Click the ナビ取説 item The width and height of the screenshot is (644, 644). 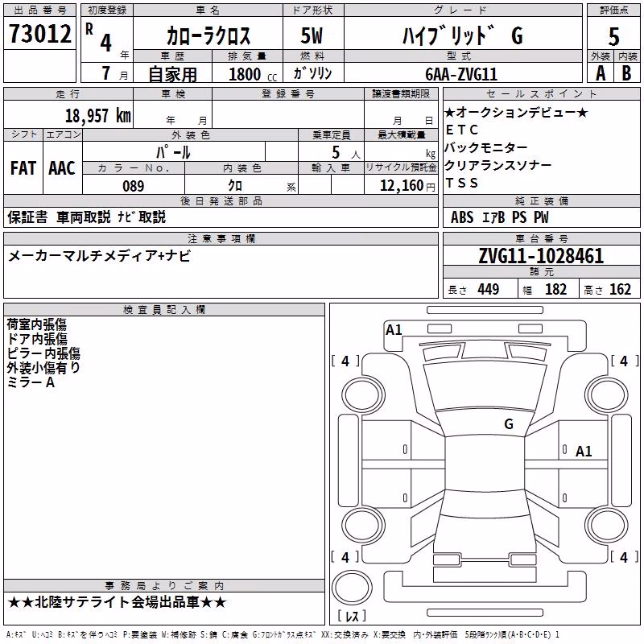tap(142, 217)
